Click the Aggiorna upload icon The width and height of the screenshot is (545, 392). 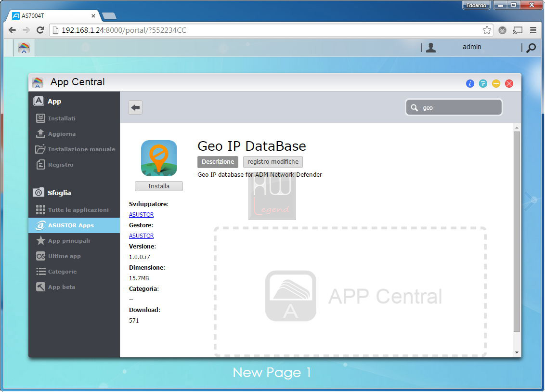coord(40,133)
